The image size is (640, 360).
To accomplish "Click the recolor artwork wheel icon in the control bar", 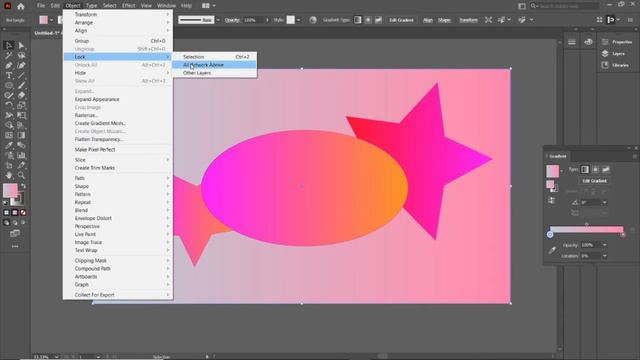I will tap(313, 20).
